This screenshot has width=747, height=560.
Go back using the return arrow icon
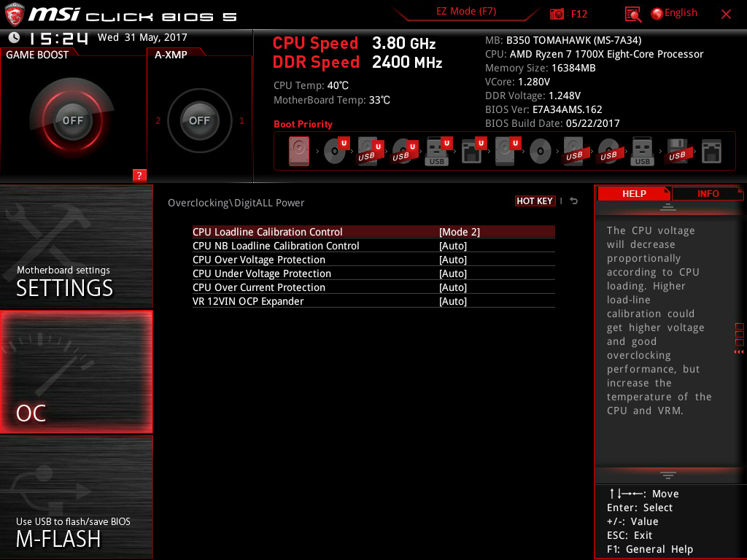point(574,201)
